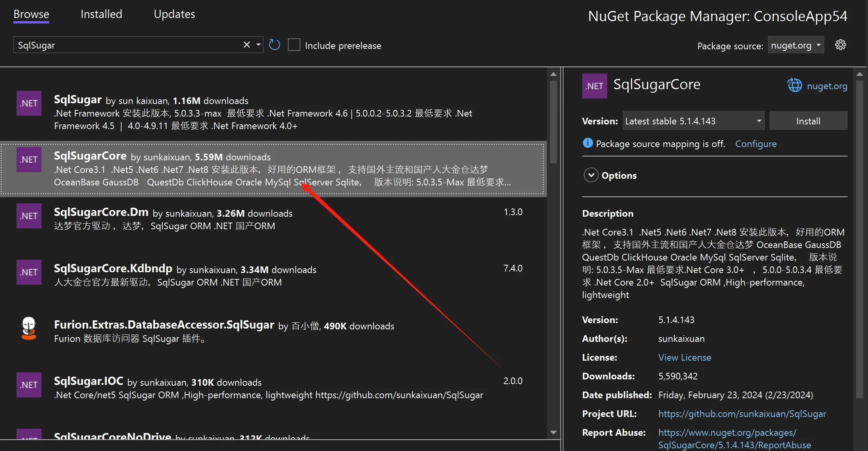Click the SqlSugarCore icon in details pane
Screen dimensions: 868x451
point(595,86)
